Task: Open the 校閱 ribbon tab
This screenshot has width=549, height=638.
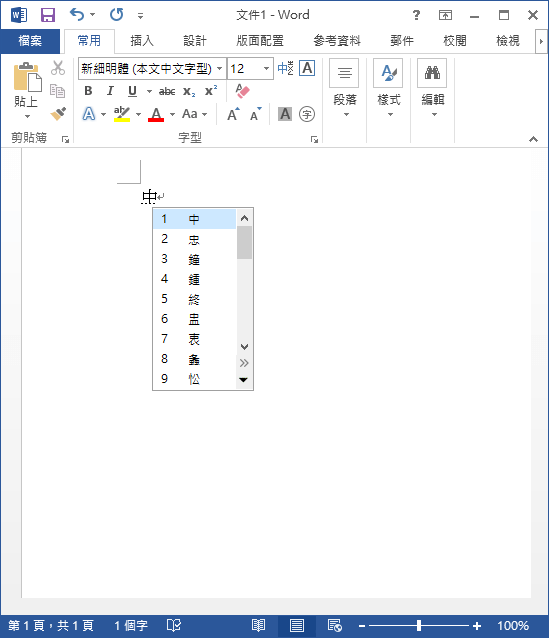Action: point(455,41)
